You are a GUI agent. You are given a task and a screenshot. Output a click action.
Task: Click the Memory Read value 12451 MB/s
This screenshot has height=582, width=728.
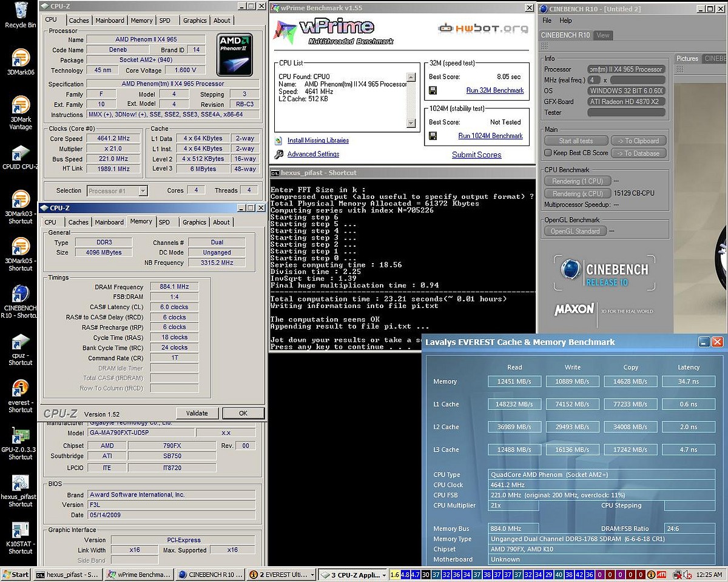tap(514, 381)
